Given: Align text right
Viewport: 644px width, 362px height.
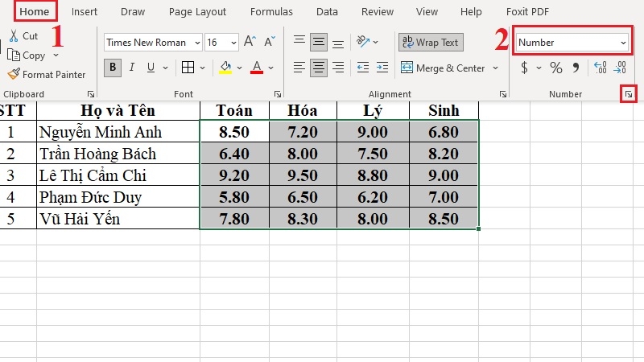Looking at the screenshot, I should 338,67.
